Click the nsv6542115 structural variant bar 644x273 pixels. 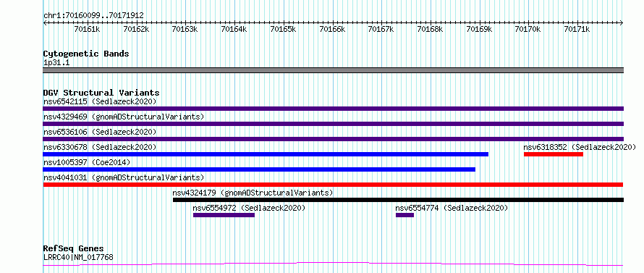coord(333,109)
